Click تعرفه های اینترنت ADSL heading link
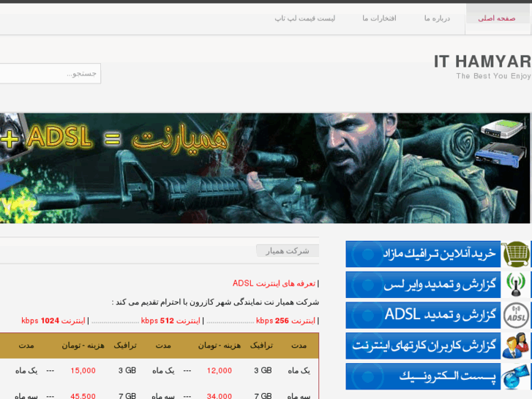The image size is (532, 399). 274,283
